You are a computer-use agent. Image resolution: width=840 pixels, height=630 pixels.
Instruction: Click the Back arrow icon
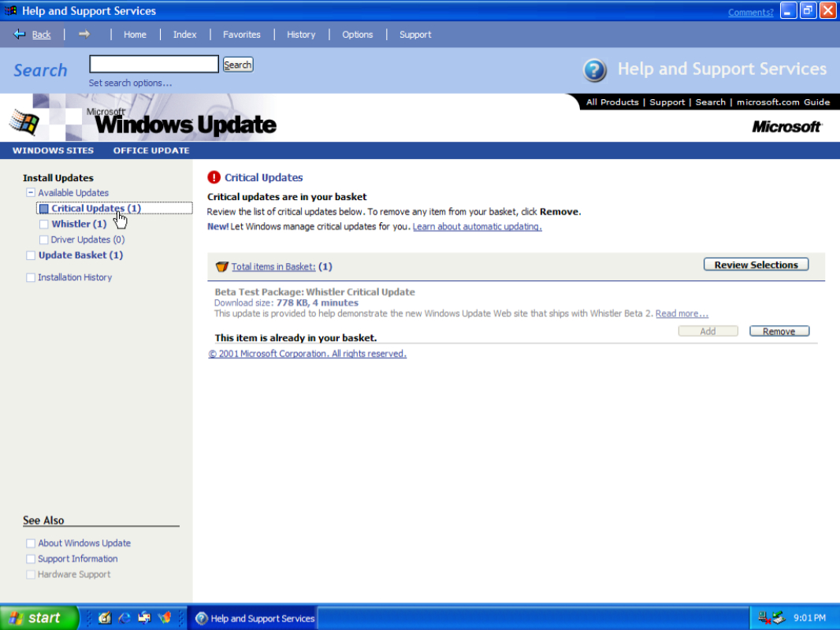click(20, 35)
